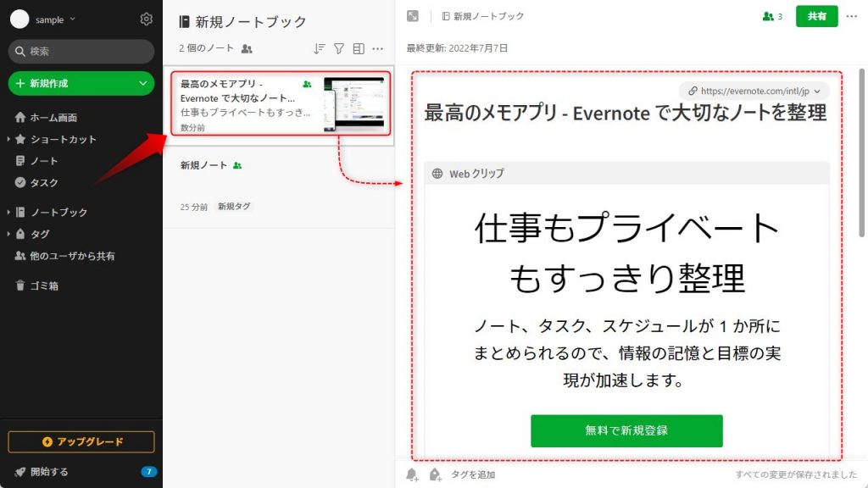Open the 新規作成 dropdown arrow
The image size is (868, 488).
pyautogui.click(x=142, y=84)
